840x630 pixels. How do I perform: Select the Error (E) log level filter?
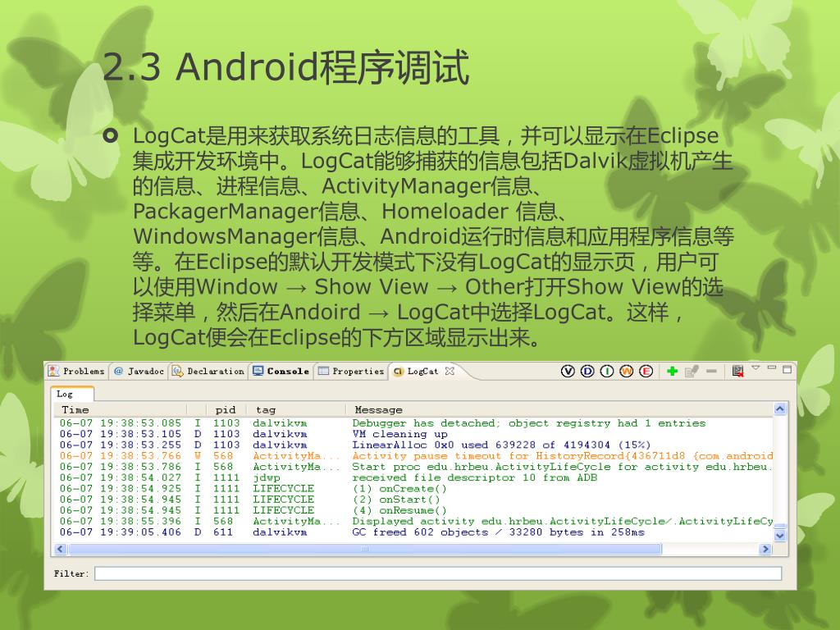646,372
